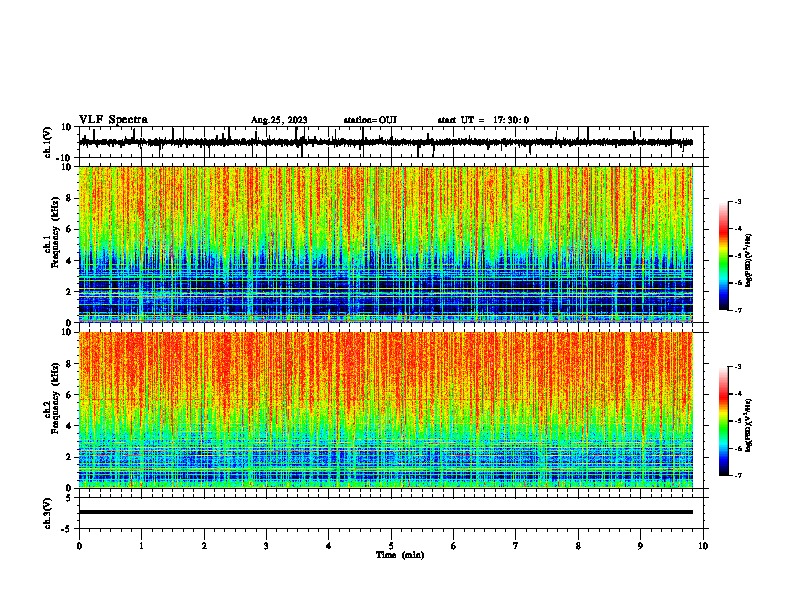Click inside the ch.2 spectrogram panel
Screen dimensions: 792x612
pos(385,410)
